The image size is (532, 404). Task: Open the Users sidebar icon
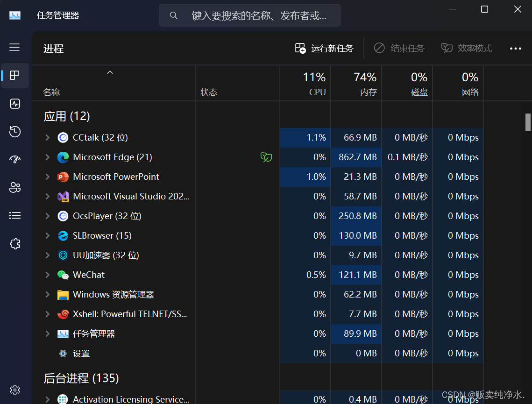coord(14,187)
